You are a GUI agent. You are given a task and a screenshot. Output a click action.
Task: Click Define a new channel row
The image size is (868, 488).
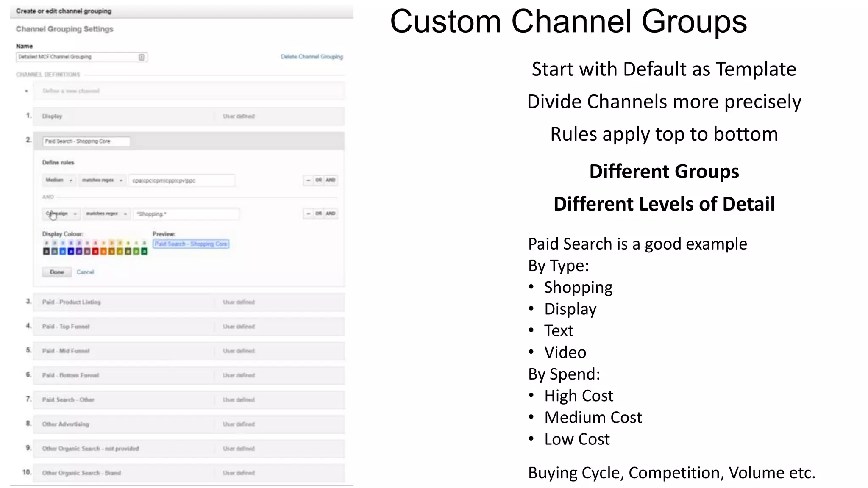[189, 91]
